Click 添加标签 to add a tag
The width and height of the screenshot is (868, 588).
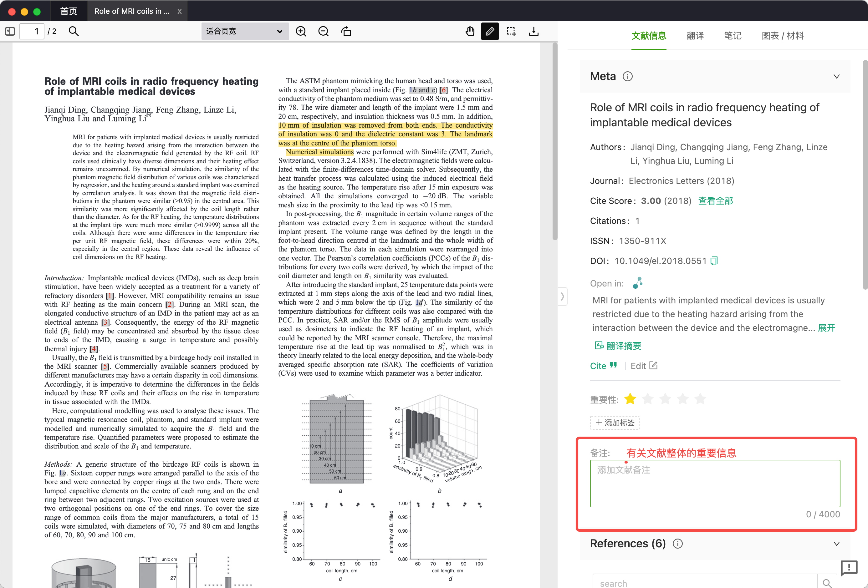tap(615, 423)
